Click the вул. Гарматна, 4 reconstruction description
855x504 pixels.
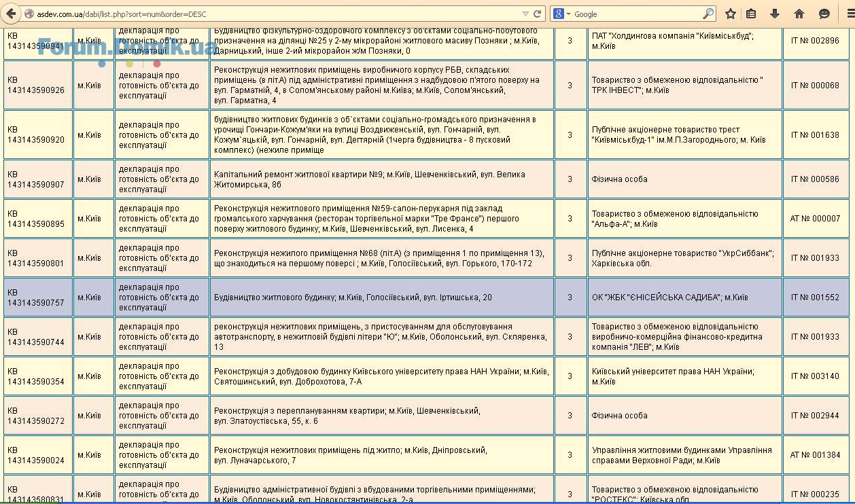[x=382, y=85]
